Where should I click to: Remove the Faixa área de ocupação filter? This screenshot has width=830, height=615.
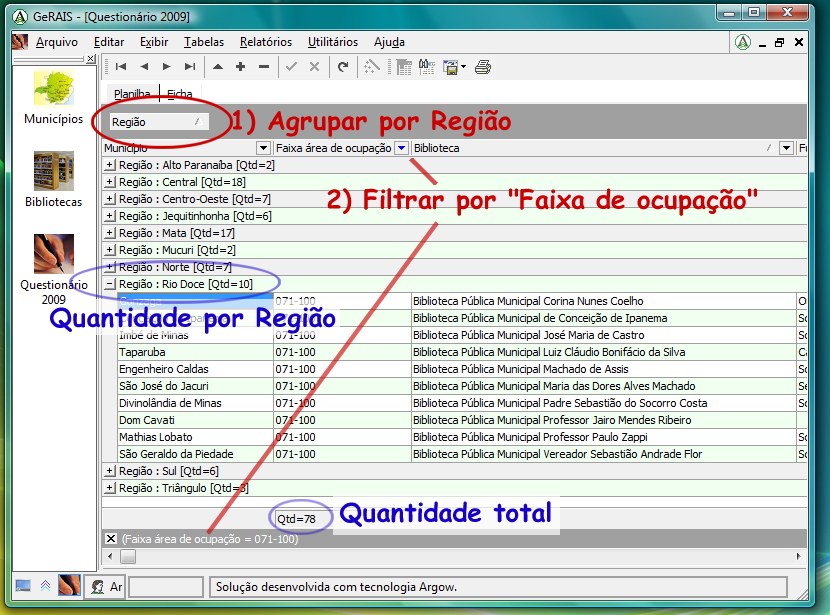[x=111, y=538]
